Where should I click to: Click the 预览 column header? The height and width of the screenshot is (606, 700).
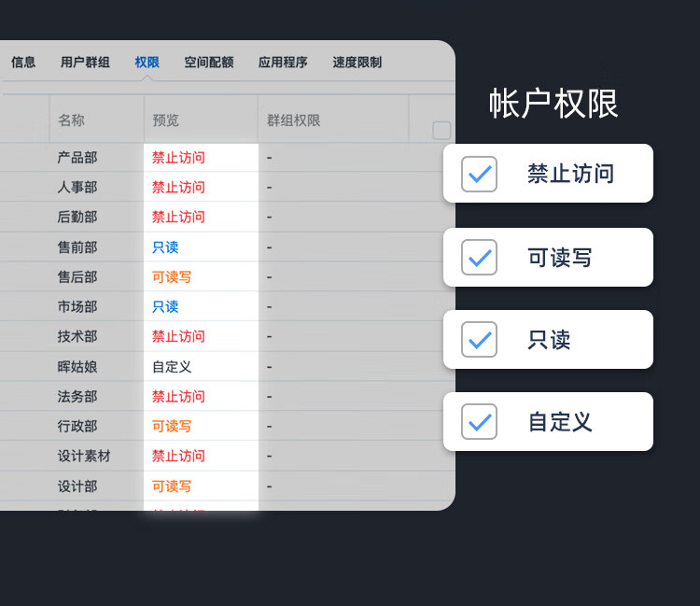point(165,120)
